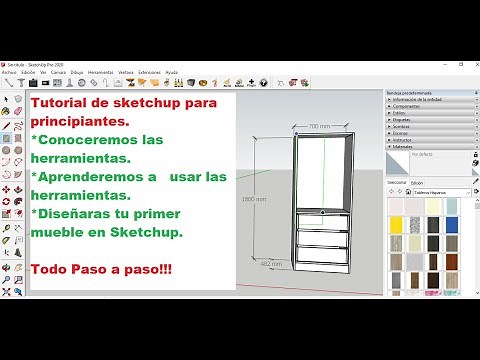This screenshot has height=360, width=480.
Task: Switch to the Edición materials tab
Action: [417, 183]
